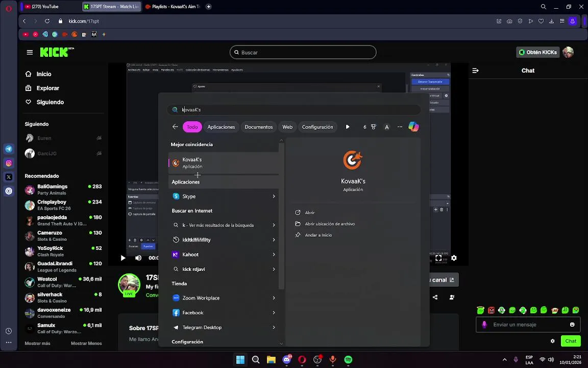588x368 pixels.
Task: Click the channel button with external-link icon
Action: pyautogui.click(x=444, y=280)
